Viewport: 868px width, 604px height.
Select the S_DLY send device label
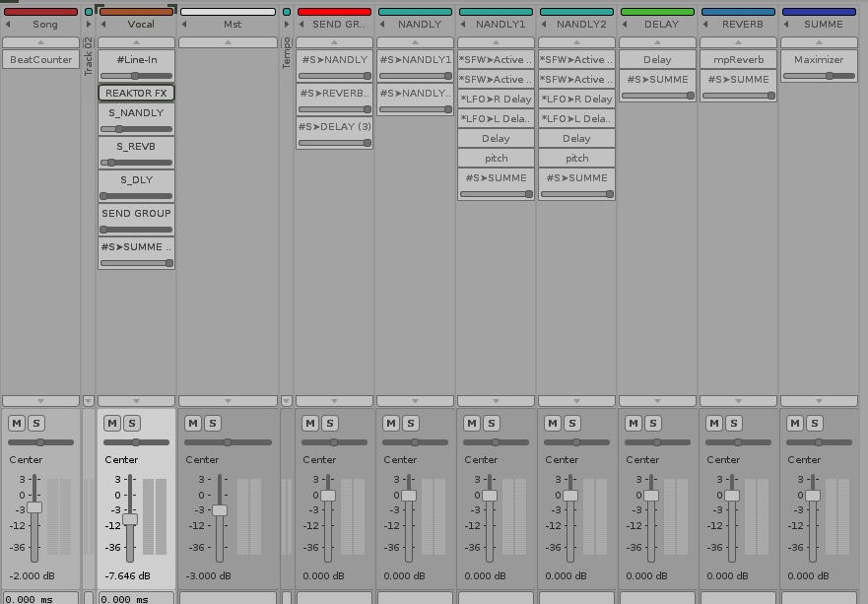[136, 180]
